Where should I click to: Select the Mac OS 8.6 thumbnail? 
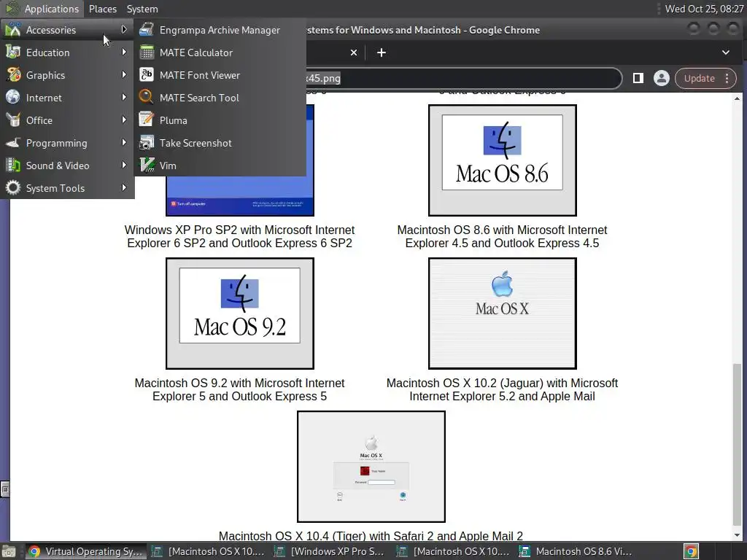[502, 160]
